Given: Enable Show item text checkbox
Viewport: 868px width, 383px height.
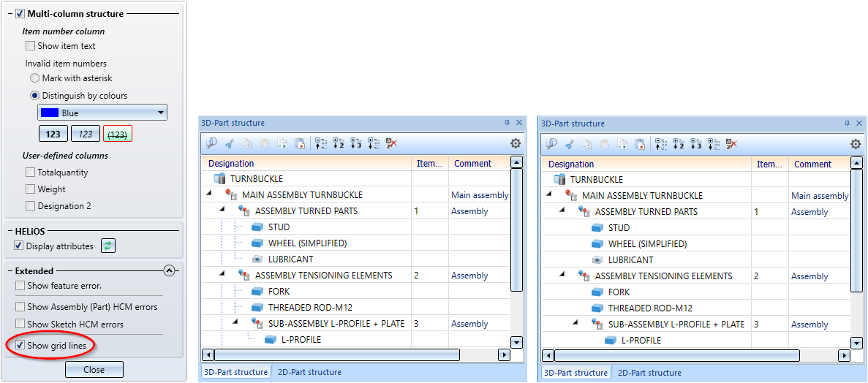Looking at the screenshot, I should [31, 46].
